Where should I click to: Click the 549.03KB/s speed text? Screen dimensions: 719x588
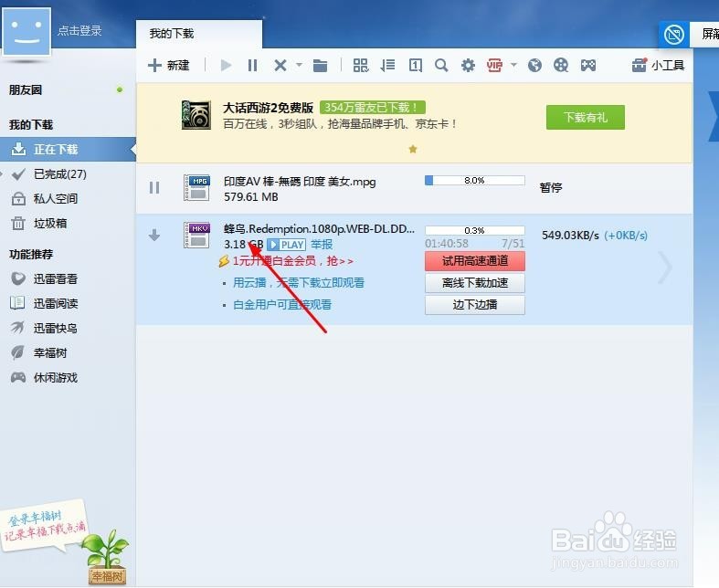570,236
